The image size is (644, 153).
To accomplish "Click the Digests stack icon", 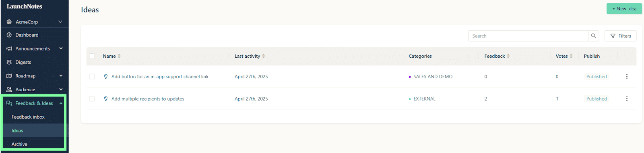I will point(9,62).
